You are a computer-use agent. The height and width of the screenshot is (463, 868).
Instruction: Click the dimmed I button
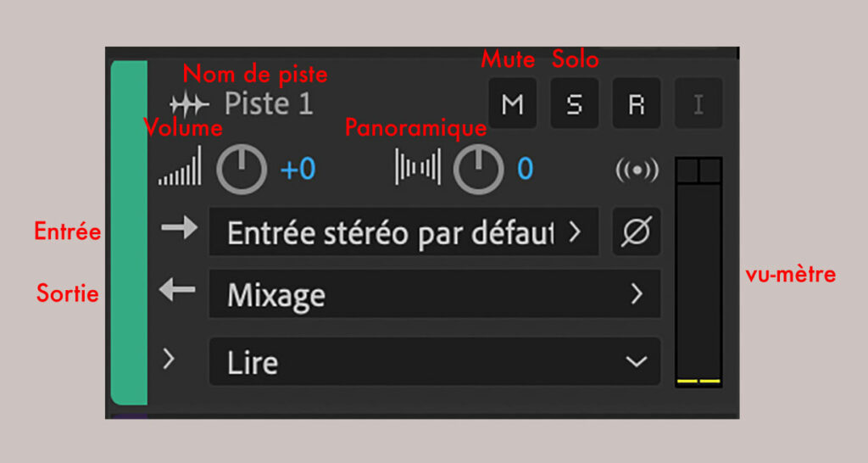(698, 104)
